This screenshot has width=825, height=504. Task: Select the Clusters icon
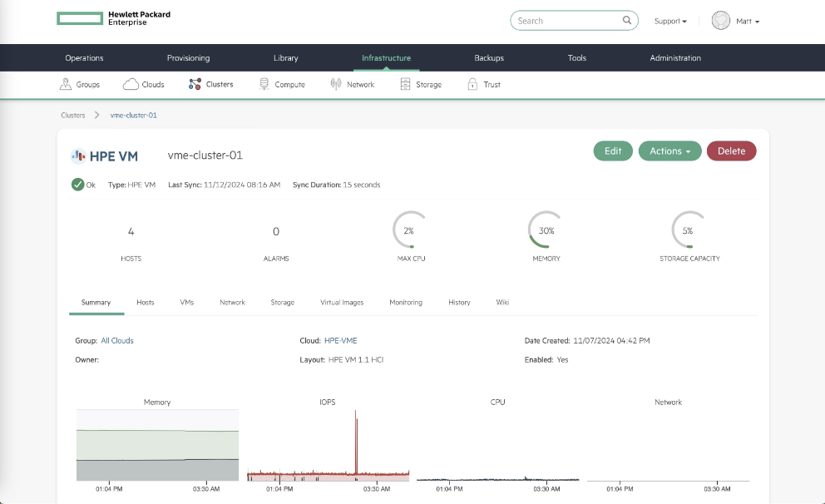195,84
